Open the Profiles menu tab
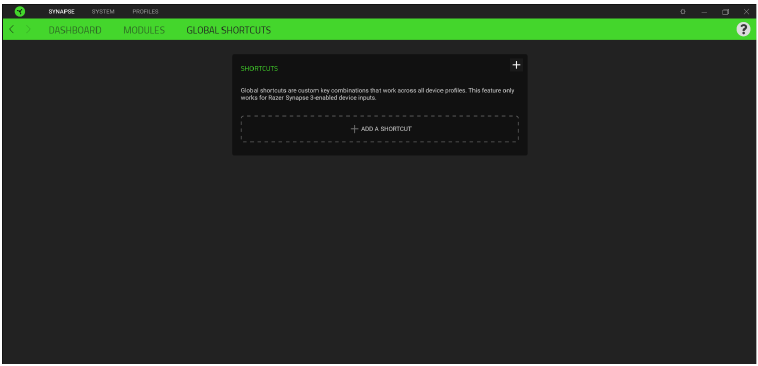 tap(146, 12)
